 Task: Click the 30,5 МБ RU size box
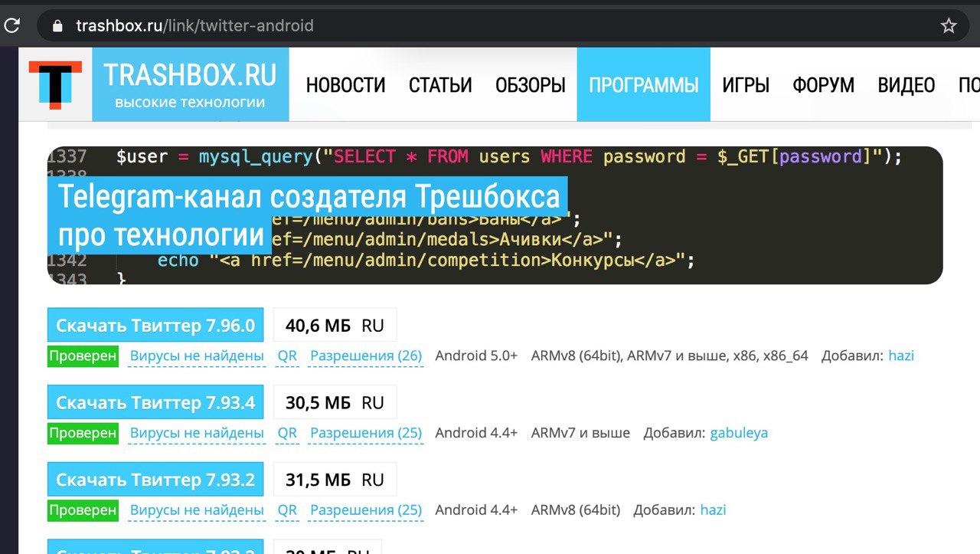coord(335,402)
